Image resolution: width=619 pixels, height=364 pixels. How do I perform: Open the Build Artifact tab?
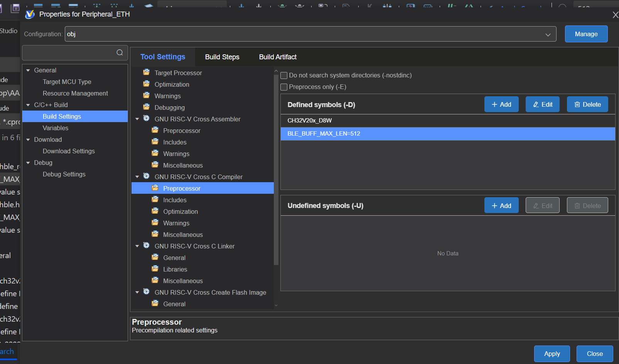[x=278, y=57]
